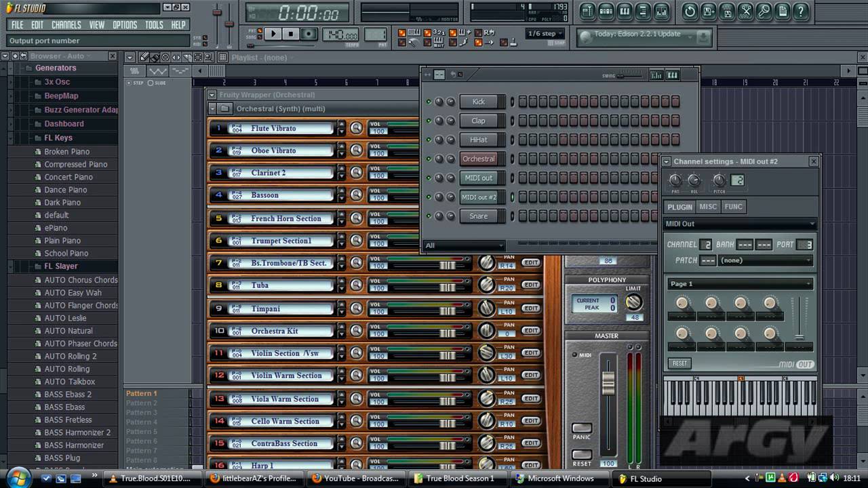
Task: Switch to the MISC tab in channel settings
Action: click(708, 207)
